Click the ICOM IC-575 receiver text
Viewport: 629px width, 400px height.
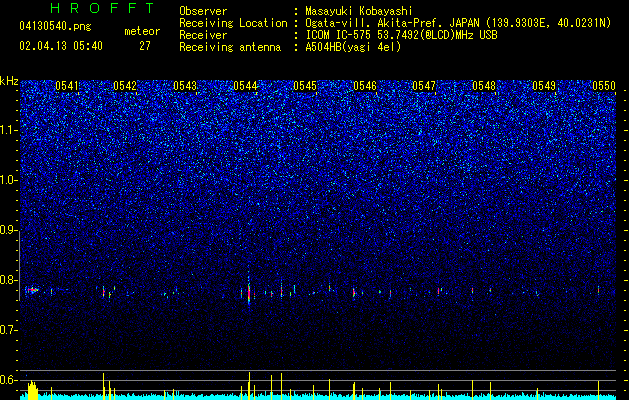[x=401, y=35]
